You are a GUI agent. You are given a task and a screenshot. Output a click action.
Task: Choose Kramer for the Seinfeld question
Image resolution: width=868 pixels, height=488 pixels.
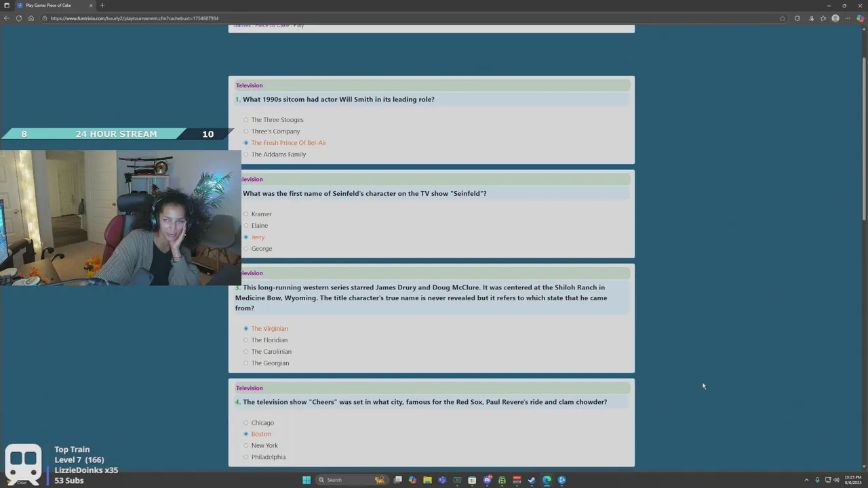click(261, 214)
